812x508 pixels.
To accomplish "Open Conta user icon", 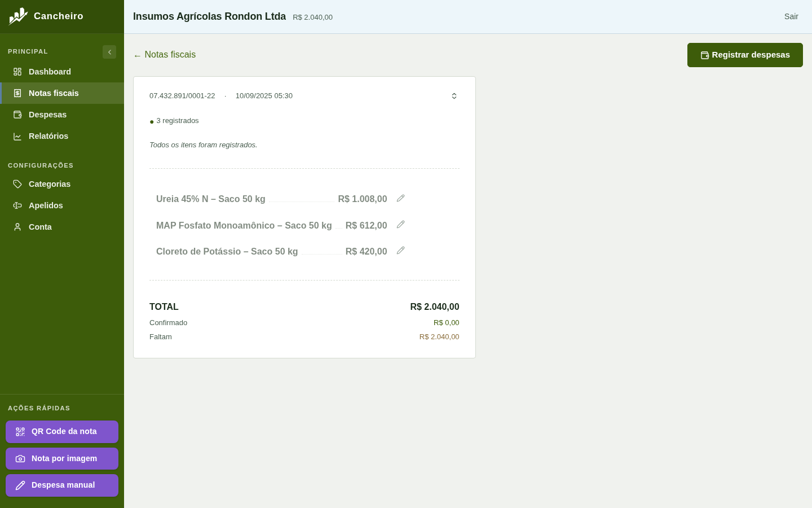I will pyautogui.click(x=17, y=227).
